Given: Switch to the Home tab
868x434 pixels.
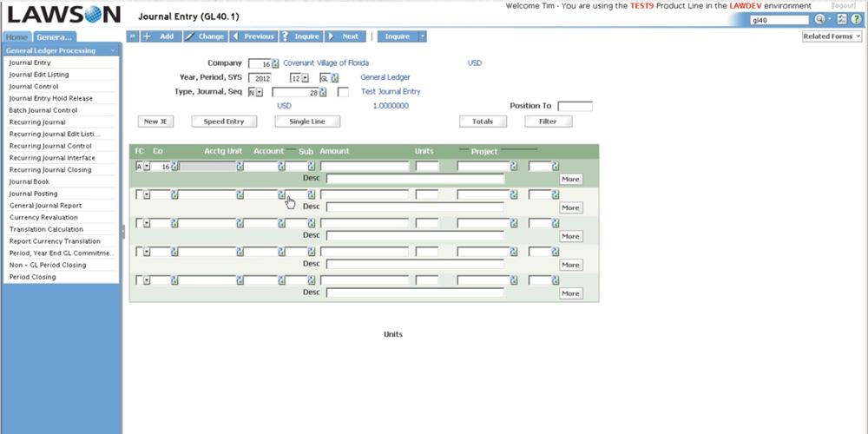Looking at the screenshot, I should 17,37.
